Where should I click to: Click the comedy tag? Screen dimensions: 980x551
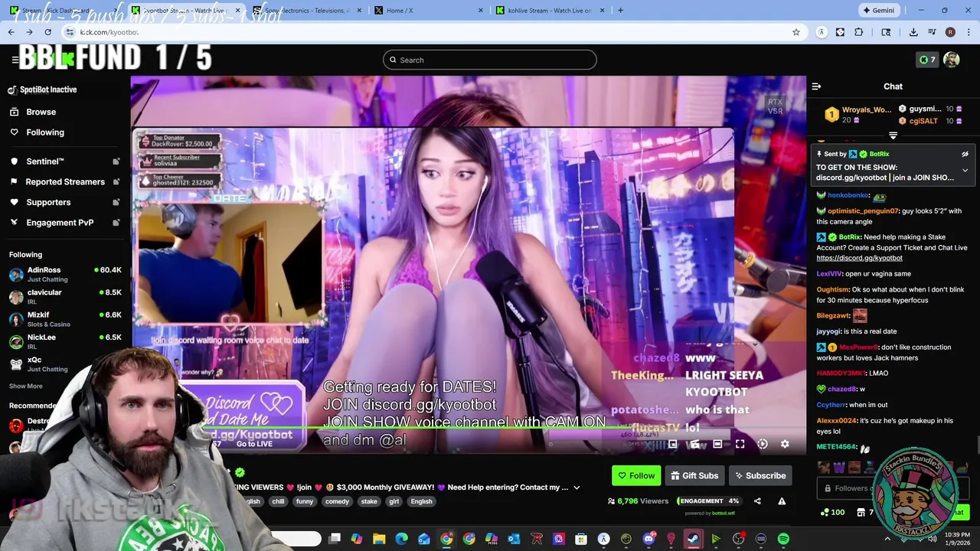coord(337,501)
